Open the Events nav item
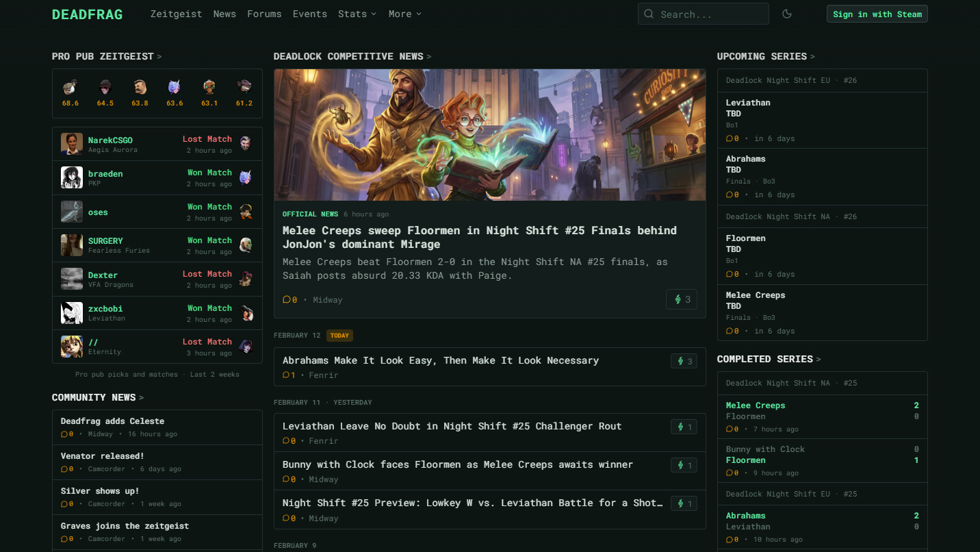Image resolution: width=980 pixels, height=552 pixels. (x=309, y=14)
